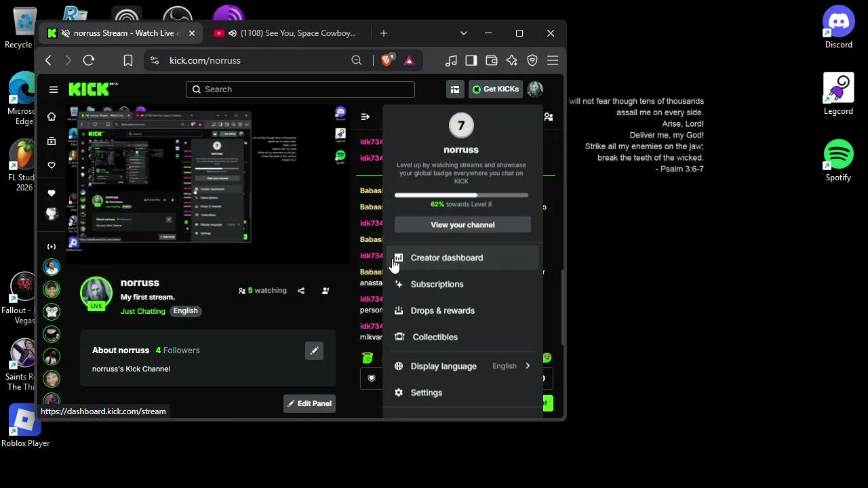Click the Kick Search field

pos(300,89)
